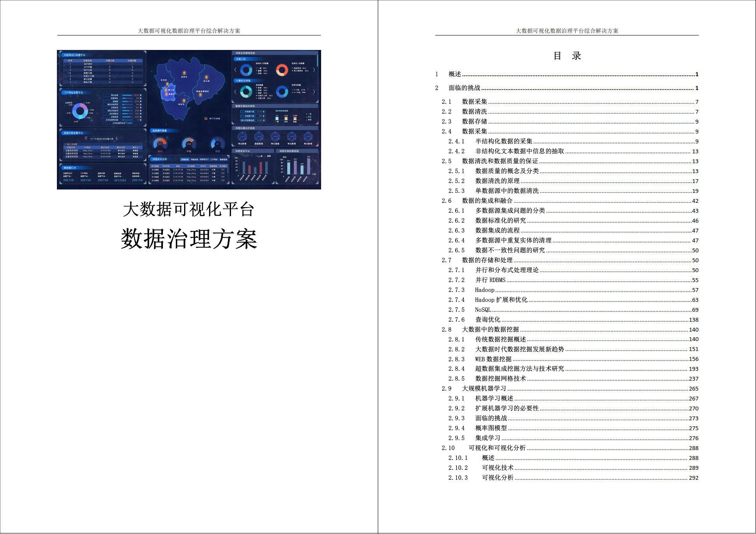756x534 pixels.
Task: Open entry 2.4.1 半结构化数据的采集
Action: tap(573, 141)
